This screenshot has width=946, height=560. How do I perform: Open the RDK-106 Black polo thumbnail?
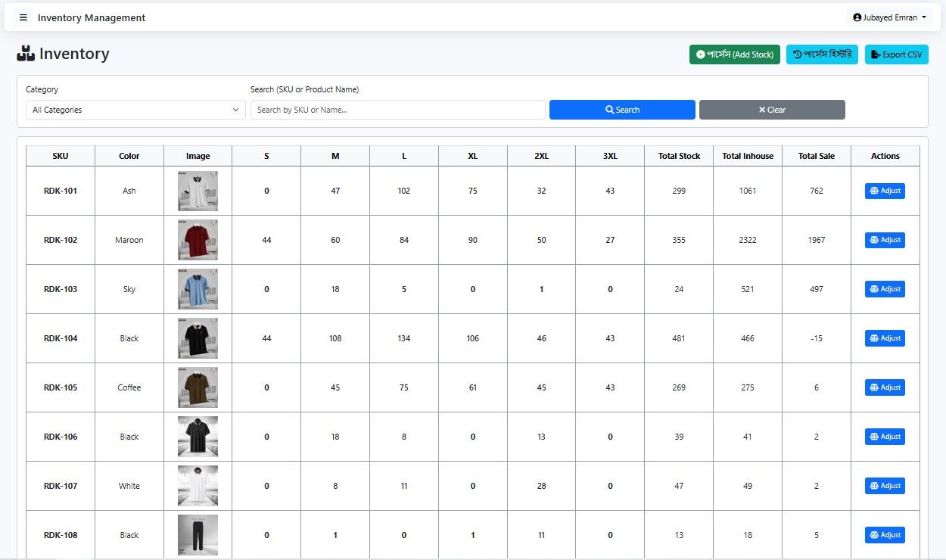[198, 437]
